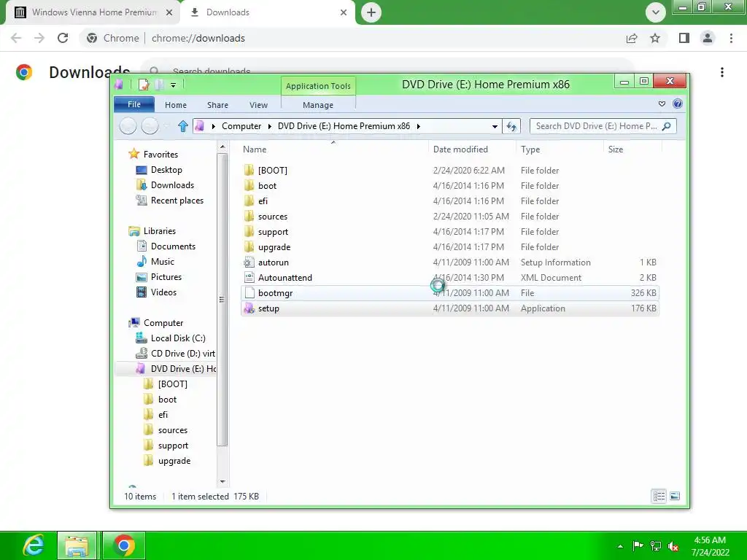
Task: Click navigation pane scroll up arrow
Action: (x=222, y=147)
